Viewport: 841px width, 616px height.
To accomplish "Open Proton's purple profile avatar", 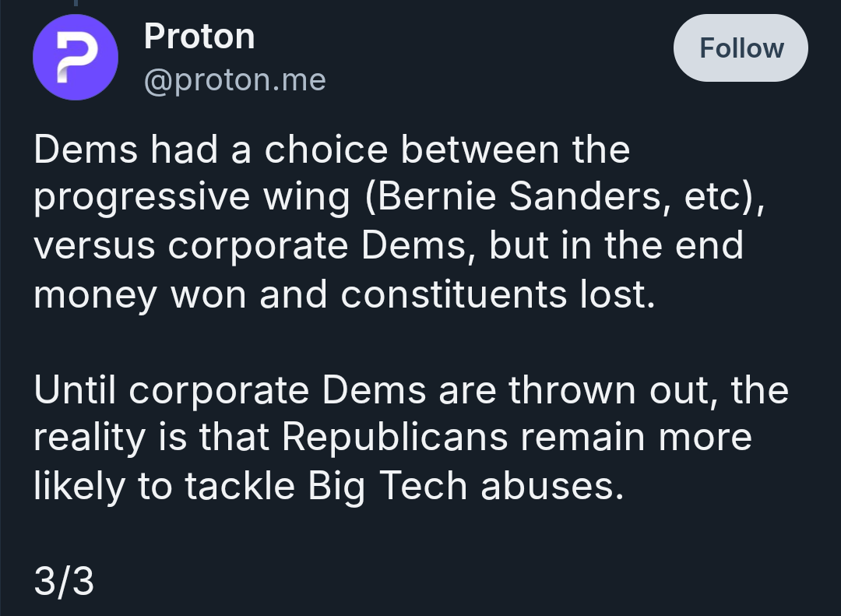I will pos(76,58).
